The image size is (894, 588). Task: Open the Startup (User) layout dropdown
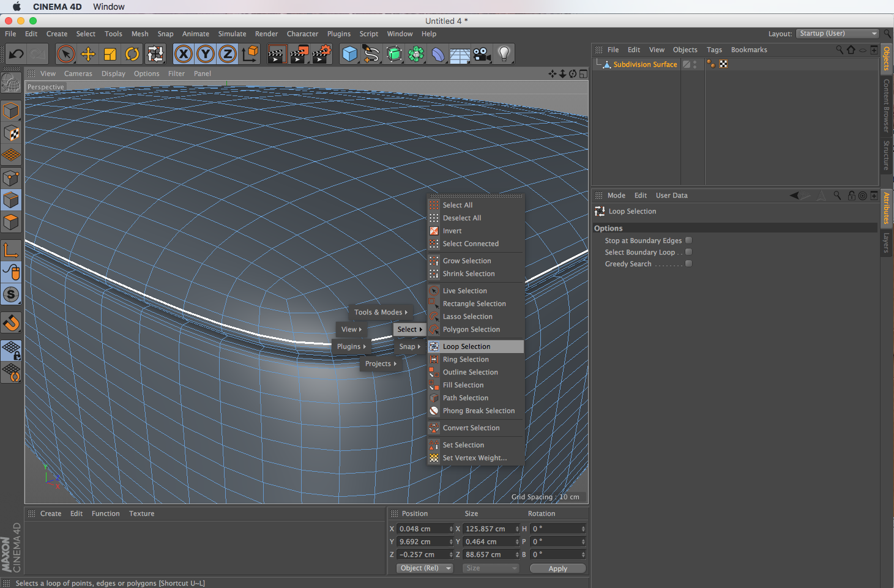838,34
